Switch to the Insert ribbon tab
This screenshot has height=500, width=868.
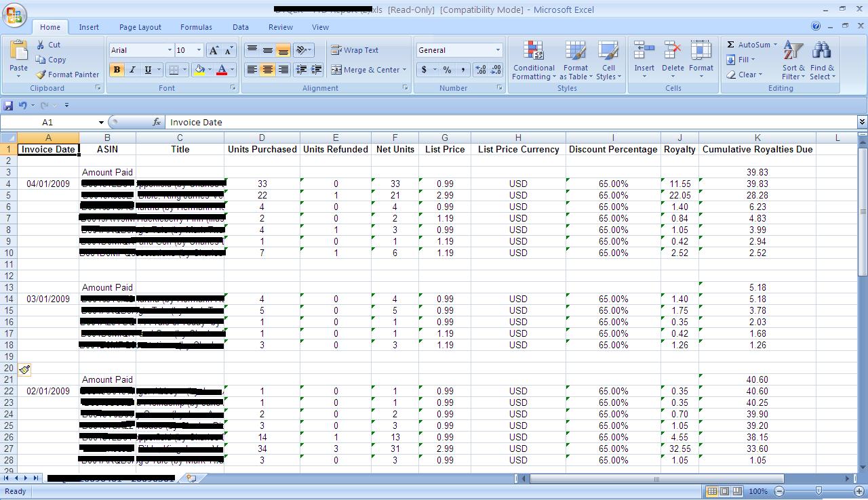coord(89,27)
